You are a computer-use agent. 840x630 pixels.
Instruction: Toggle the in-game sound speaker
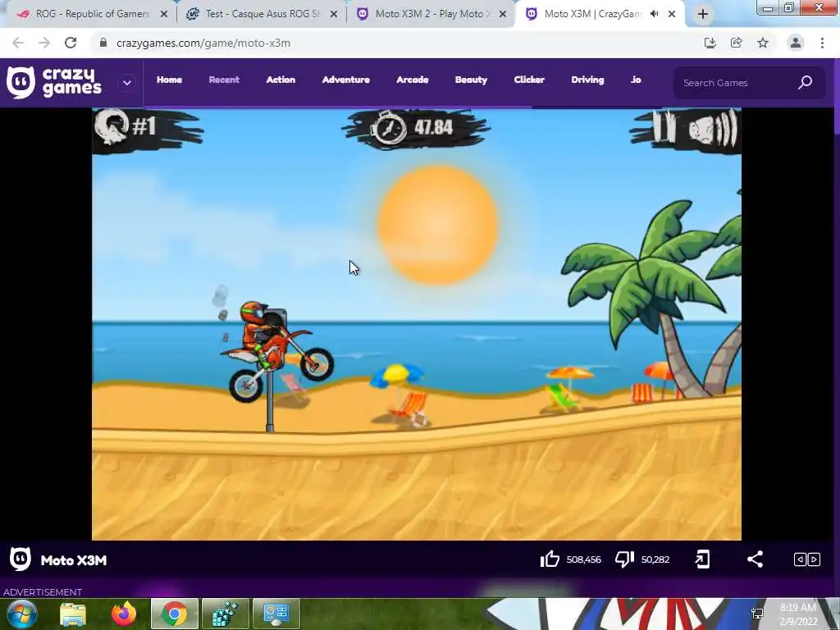pyautogui.click(x=713, y=128)
